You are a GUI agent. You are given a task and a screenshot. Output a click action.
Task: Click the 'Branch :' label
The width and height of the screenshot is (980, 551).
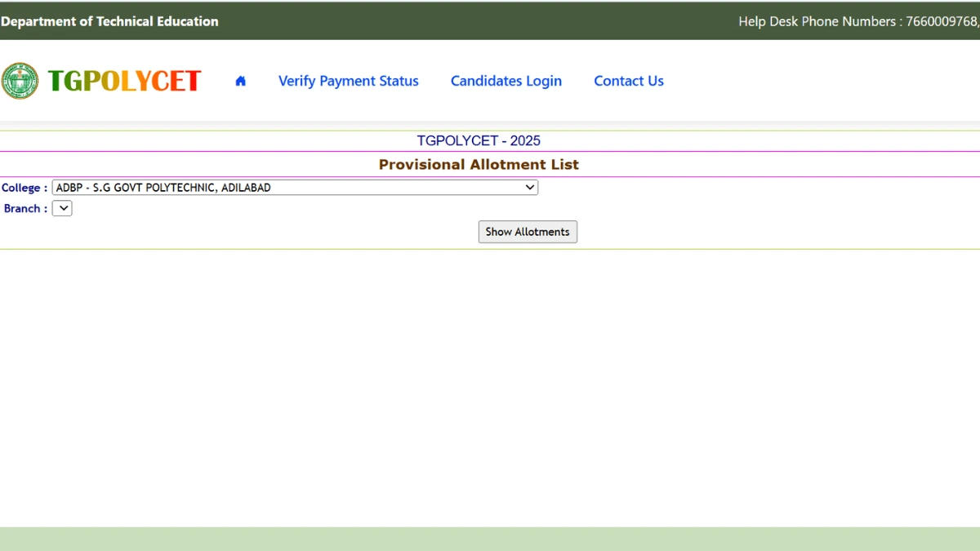[25, 209]
